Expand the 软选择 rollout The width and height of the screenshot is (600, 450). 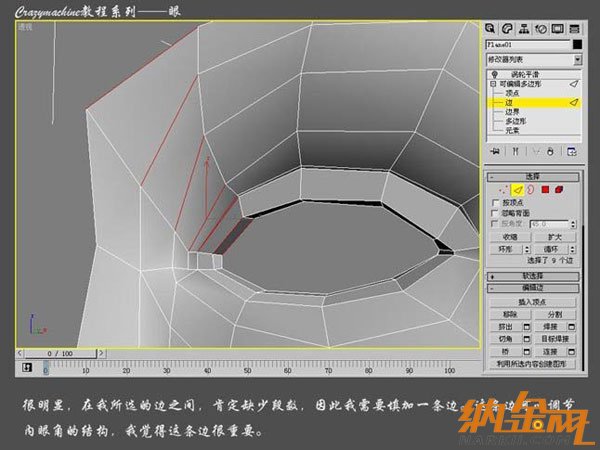[x=532, y=275]
